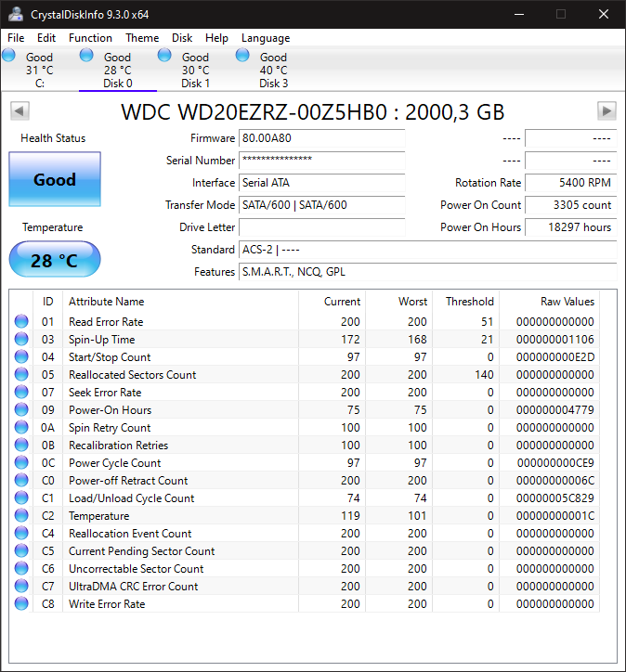Click the status orb of Temperature attribute
Image resolution: width=626 pixels, height=672 pixels.
21,515
